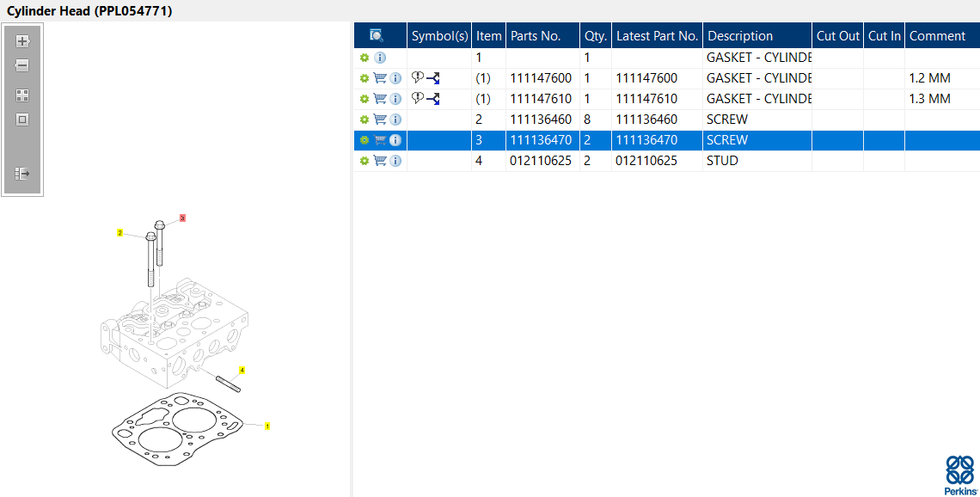
Task: Click the Perkins logo
Action: click(x=960, y=476)
